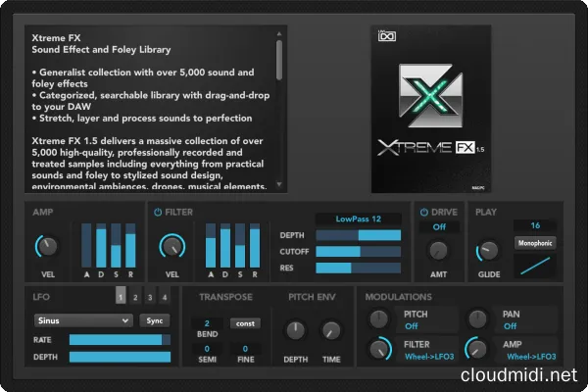
Task: Set the AMP envelope R slider
Action: tap(130, 246)
